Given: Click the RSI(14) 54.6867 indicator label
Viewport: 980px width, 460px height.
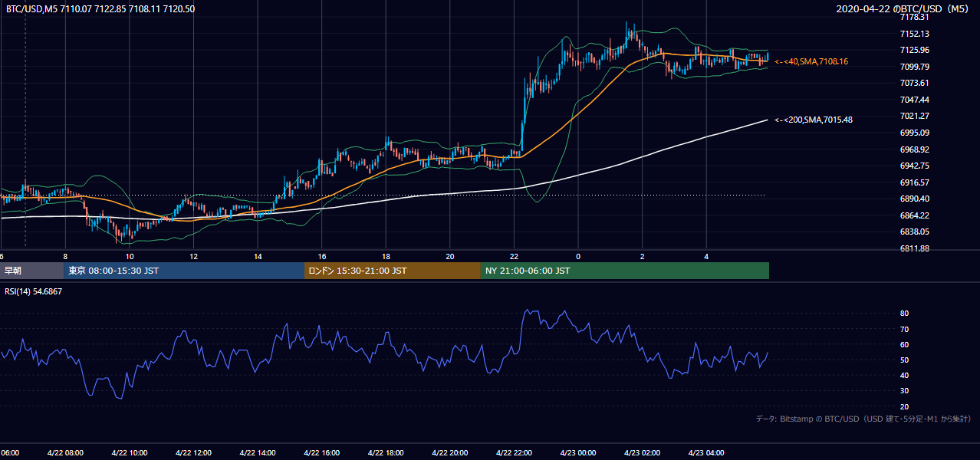Looking at the screenshot, I should point(34,291).
